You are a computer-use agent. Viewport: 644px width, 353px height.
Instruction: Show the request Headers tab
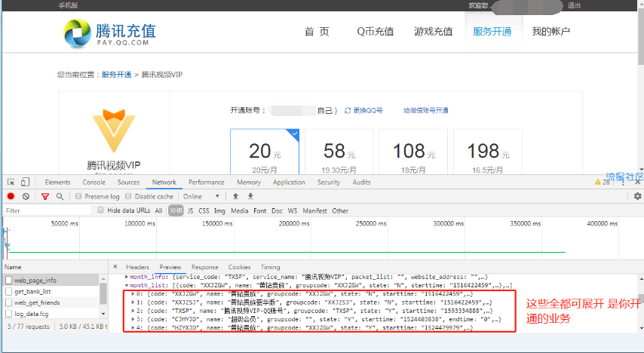click(x=137, y=267)
